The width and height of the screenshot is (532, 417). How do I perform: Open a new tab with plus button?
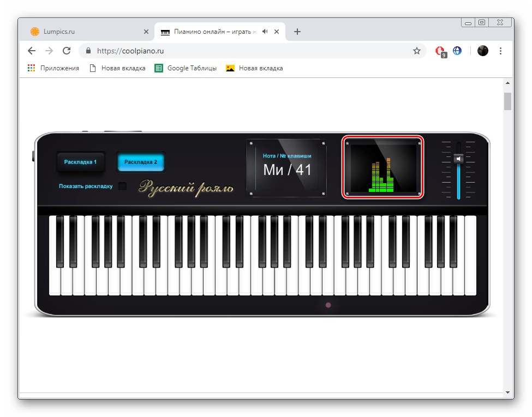pos(297,32)
